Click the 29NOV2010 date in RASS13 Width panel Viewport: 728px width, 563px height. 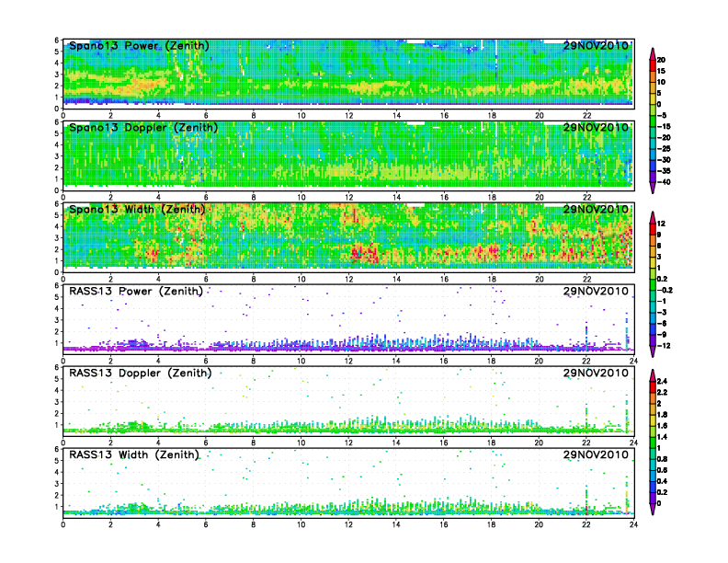(x=596, y=454)
